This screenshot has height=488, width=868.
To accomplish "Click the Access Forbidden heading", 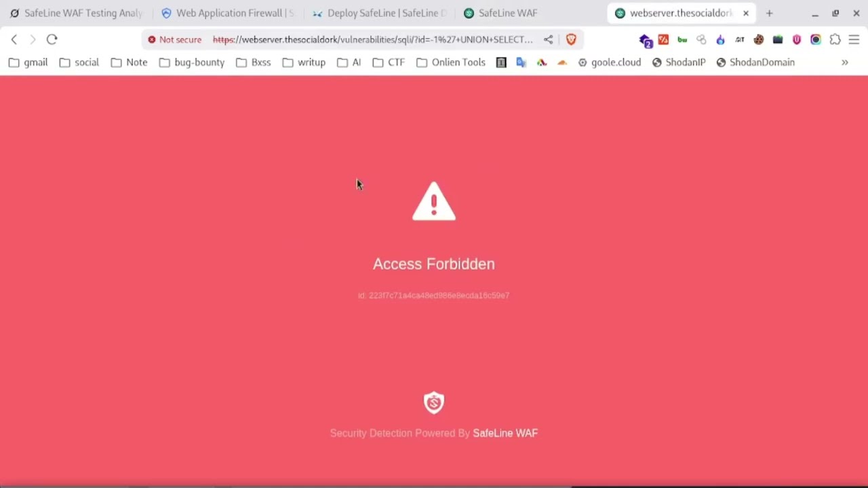I will coord(434,264).
